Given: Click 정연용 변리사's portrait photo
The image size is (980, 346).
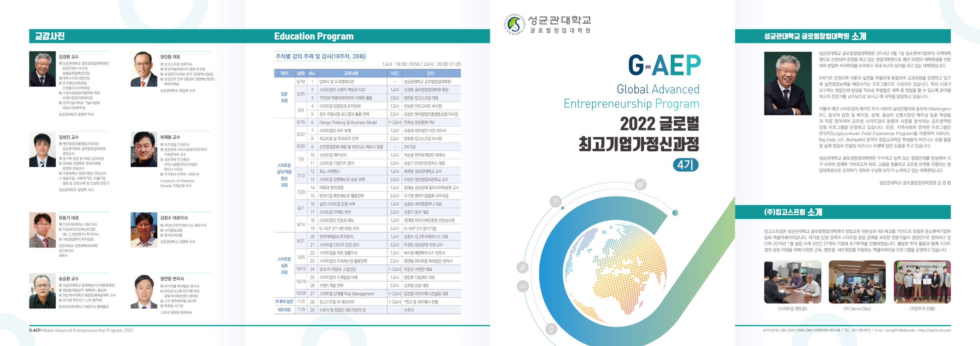Looking at the screenshot, I should point(144,291).
